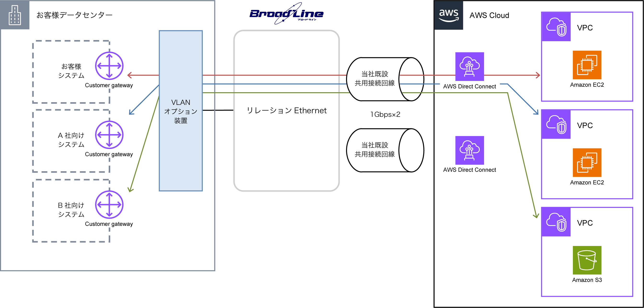
Task: Click the お客様システム label
Action: (71, 71)
